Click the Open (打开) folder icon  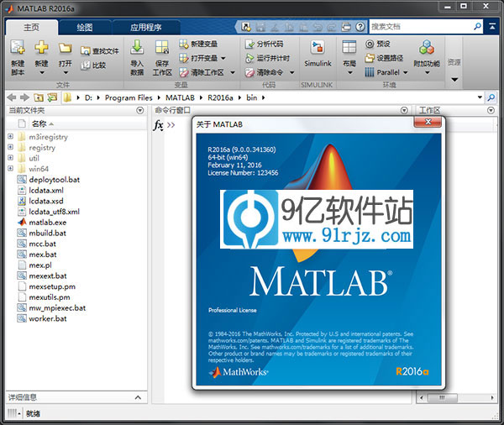[x=66, y=48]
